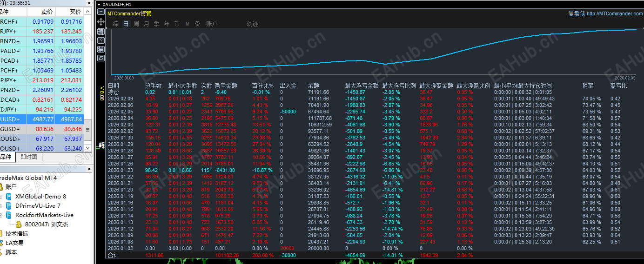The width and height of the screenshot is (644, 264).
Task: Expand the RockfortMarkets-Live tree node
Action: (x=2, y=215)
